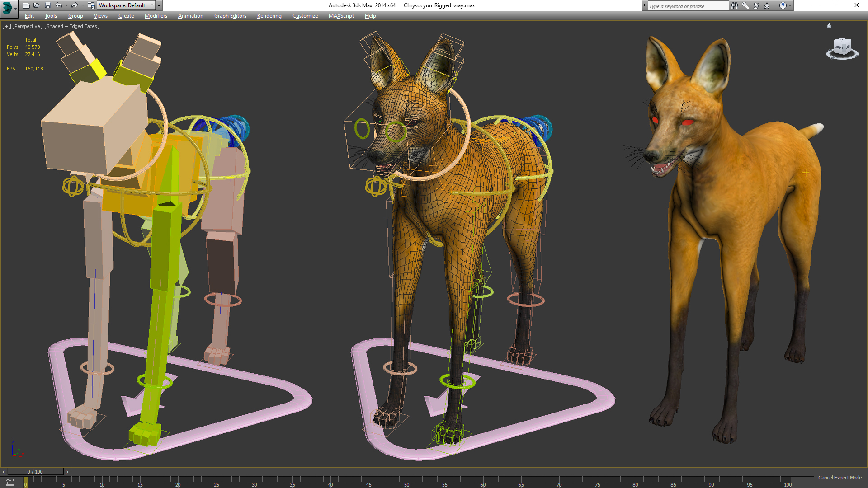The height and width of the screenshot is (488, 868).
Task: Click the Undo arrow icon
Action: point(59,5)
